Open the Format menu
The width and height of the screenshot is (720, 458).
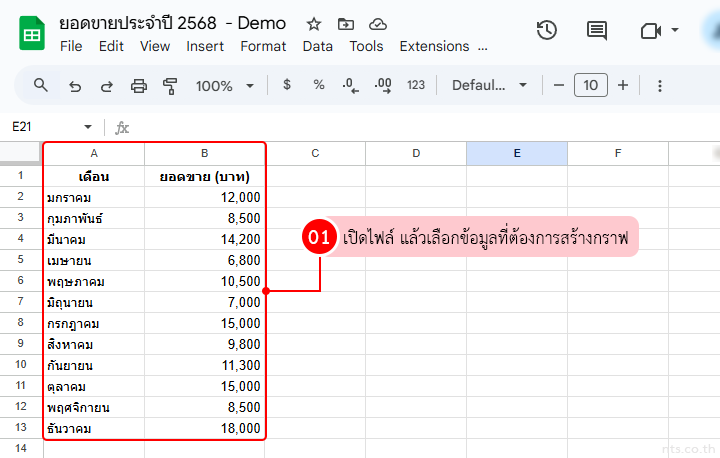263,46
